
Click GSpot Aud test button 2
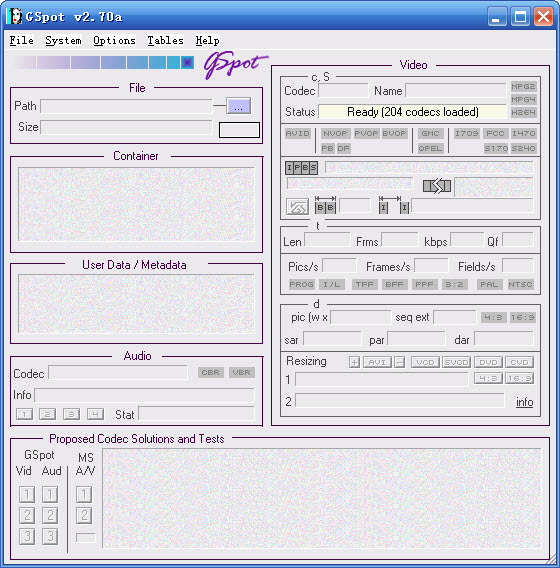(50, 515)
